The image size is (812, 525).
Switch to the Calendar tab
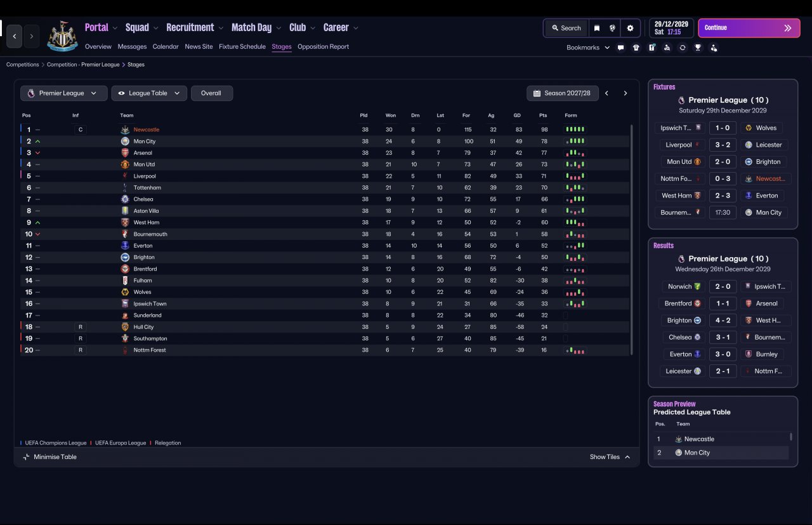(x=166, y=47)
